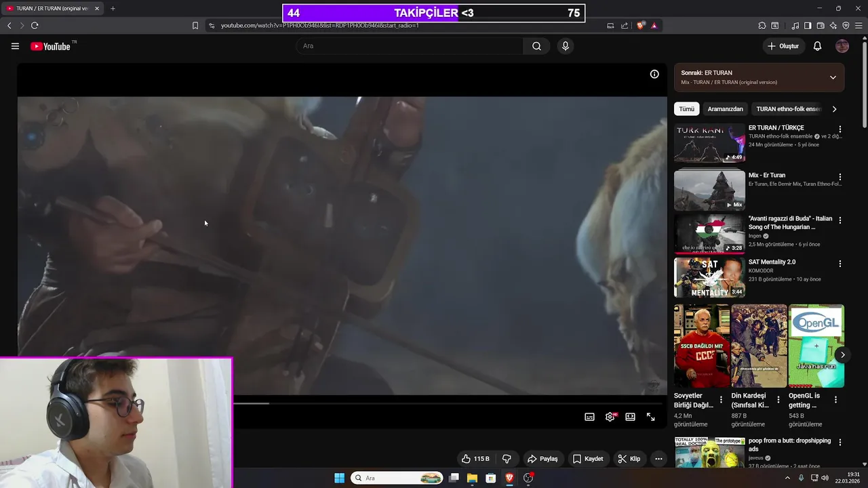Click the YouTube search magnifier button
The height and width of the screenshot is (488, 868).
(x=536, y=46)
